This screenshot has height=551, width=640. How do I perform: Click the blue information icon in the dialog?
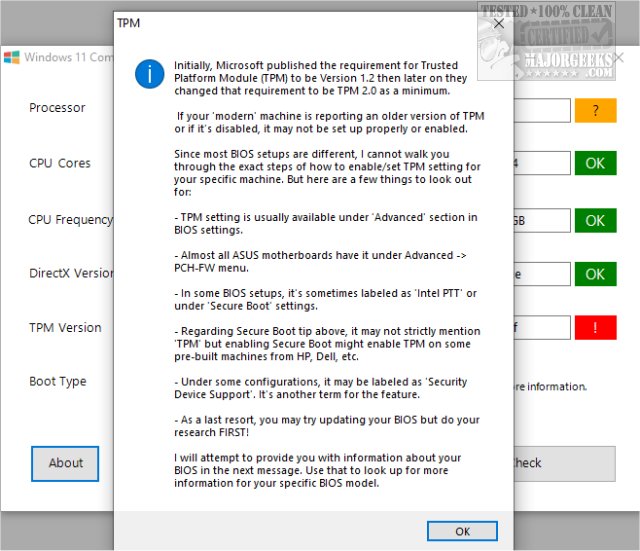150,74
